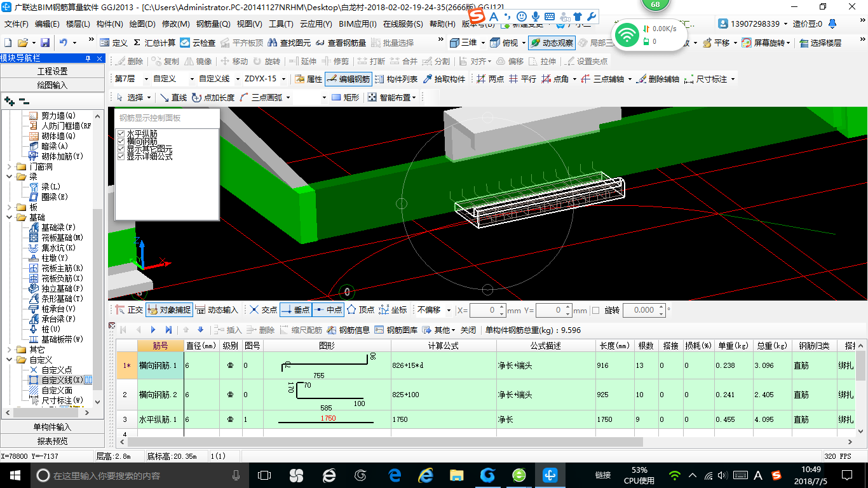Toggle 垂点 (perpendicular) snap
868x488 pixels.
pos(295,310)
